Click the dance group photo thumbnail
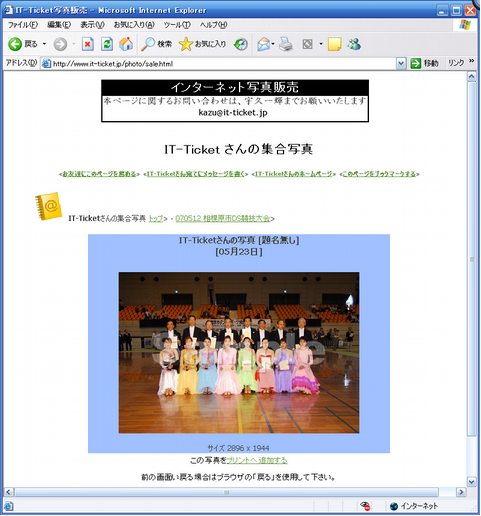481x516 pixels. pyautogui.click(x=239, y=353)
